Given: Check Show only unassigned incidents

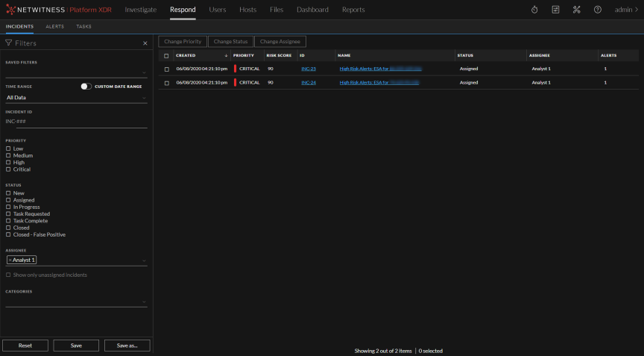Looking at the screenshot, I should pos(8,275).
